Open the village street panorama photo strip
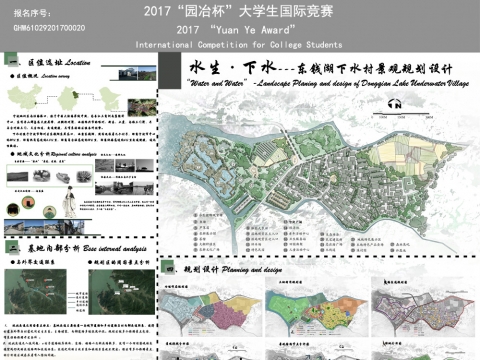 coord(44,227)
